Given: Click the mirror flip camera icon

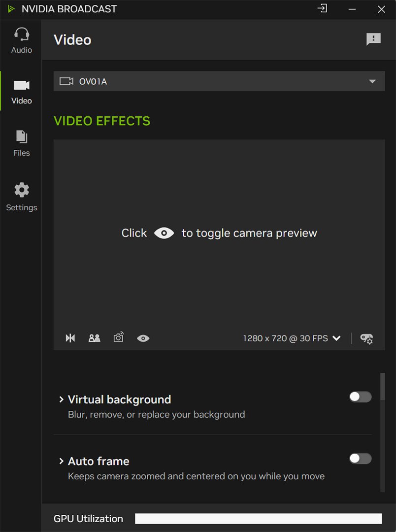Looking at the screenshot, I should (x=70, y=338).
